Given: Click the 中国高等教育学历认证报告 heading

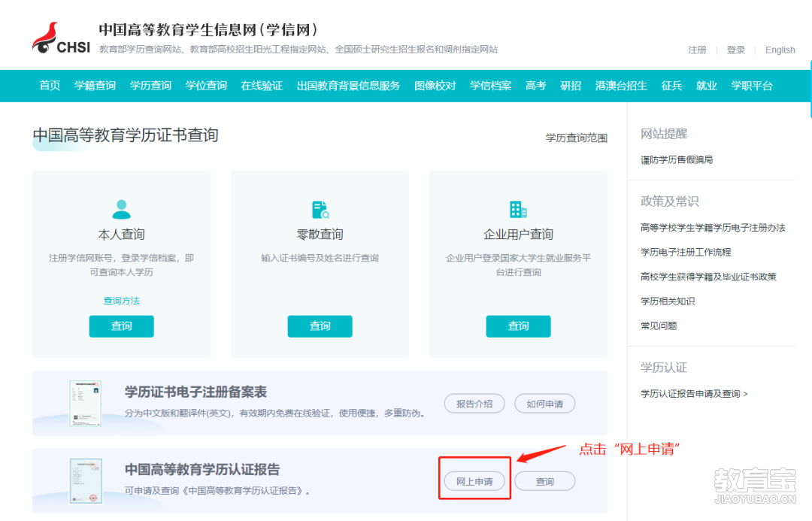Looking at the screenshot, I should coord(202,470).
